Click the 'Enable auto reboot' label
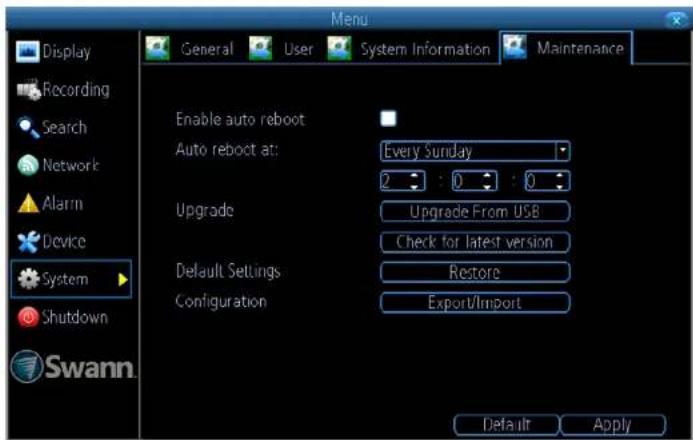This screenshot has height=440, width=693. coord(240,119)
